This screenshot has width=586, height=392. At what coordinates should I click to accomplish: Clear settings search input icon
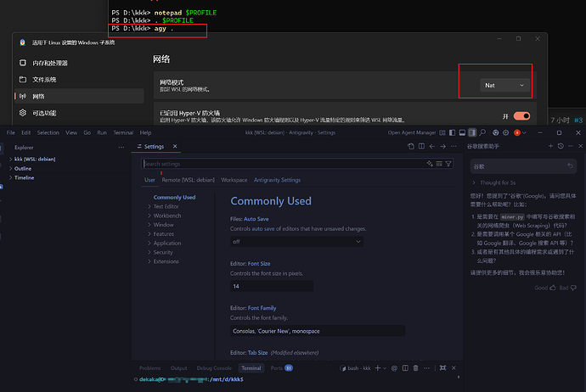[439, 164]
